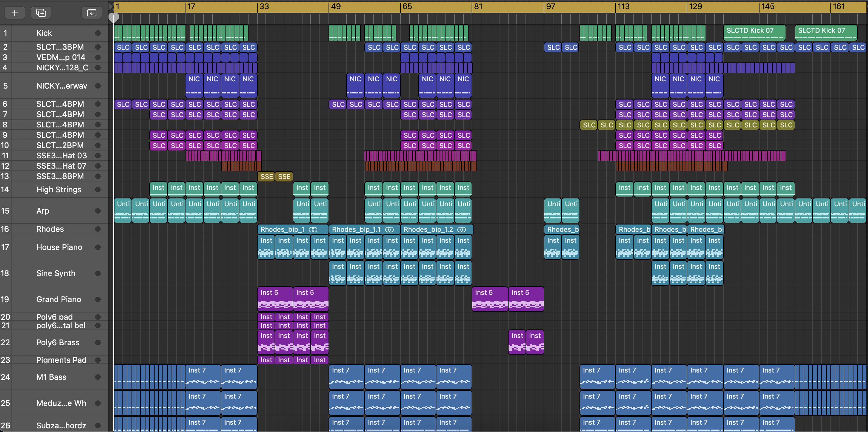868x432 pixels.
Task: Click loop icon on Rhodes_bip_1.1 region
Action: 389,229
